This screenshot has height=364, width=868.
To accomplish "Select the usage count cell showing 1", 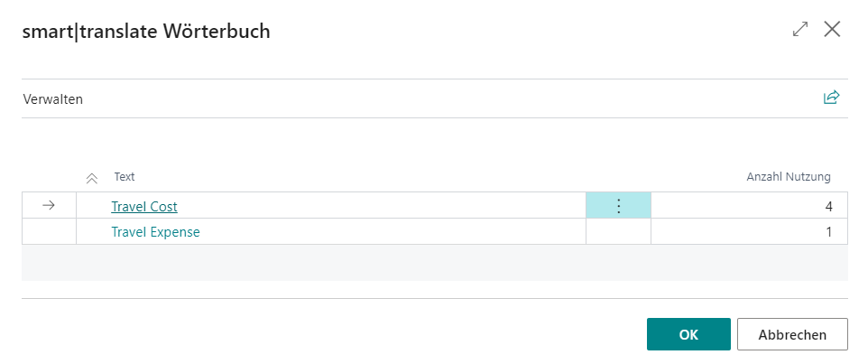I will pos(749,232).
